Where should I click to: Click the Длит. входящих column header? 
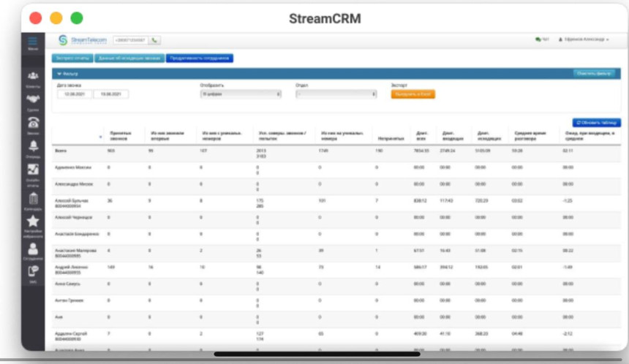[453, 135]
